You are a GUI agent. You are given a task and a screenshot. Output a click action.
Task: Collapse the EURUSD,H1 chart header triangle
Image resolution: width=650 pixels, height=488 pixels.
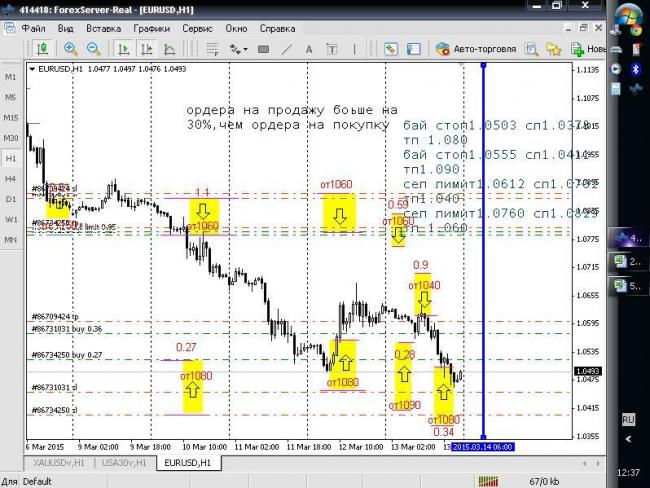(x=32, y=69)
